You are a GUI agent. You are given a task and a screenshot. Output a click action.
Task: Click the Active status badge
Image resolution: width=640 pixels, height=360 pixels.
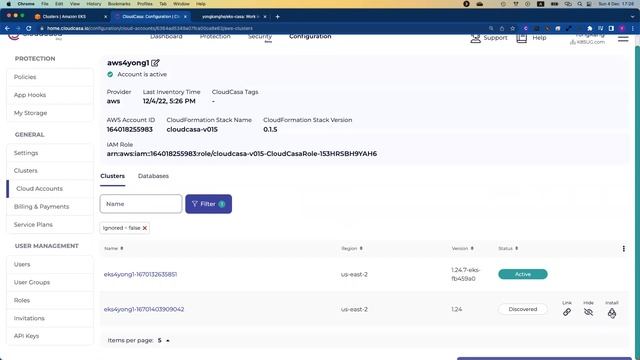[522, 274]
